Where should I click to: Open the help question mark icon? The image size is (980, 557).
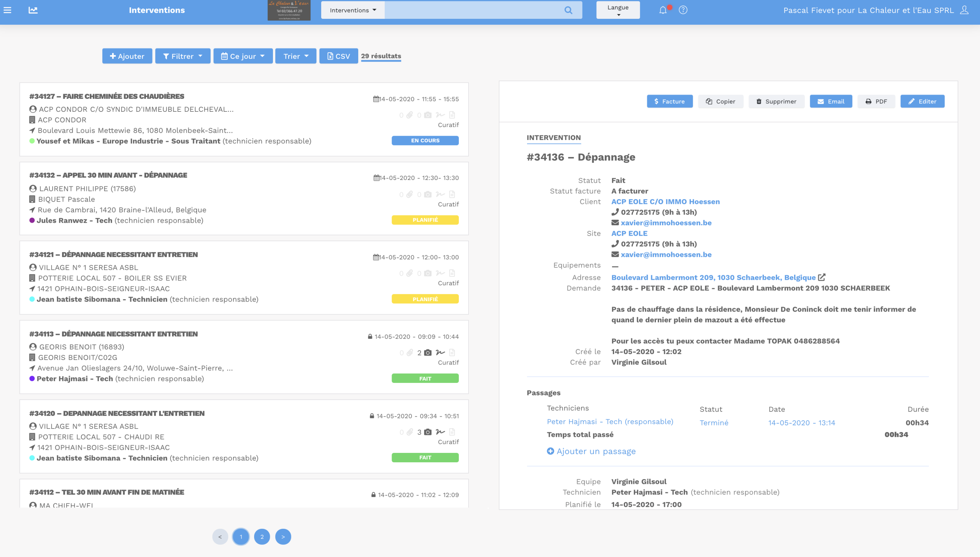(683, 10)
